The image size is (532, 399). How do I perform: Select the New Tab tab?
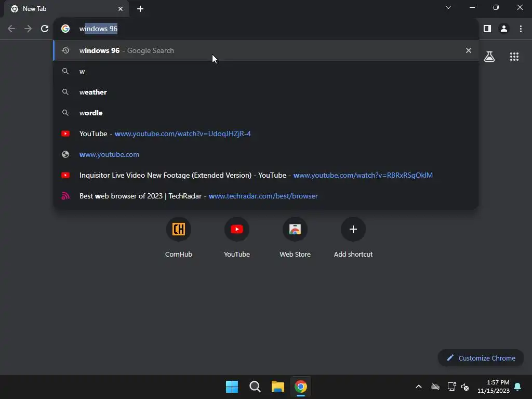[x=66, y=9]
